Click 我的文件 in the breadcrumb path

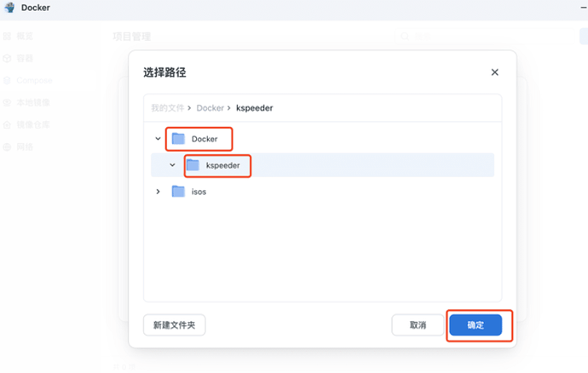[x=166, y=108]
